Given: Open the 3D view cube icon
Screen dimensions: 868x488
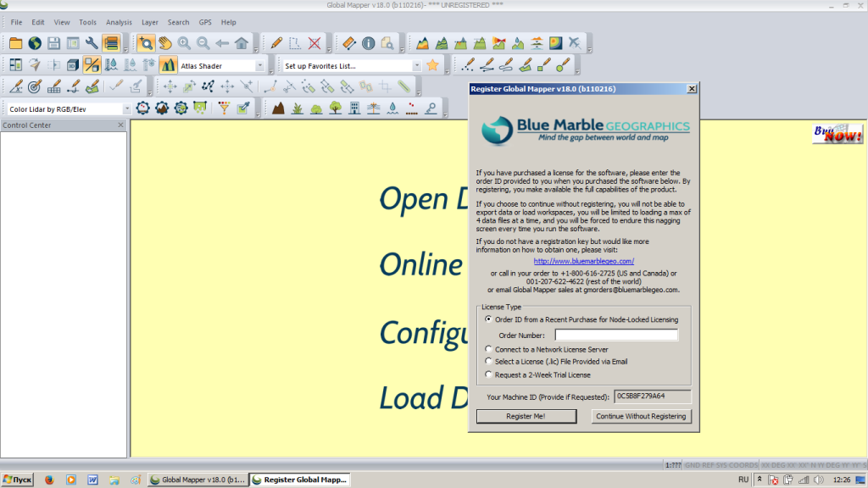Looking at the screenshot, I should point(73,65).
